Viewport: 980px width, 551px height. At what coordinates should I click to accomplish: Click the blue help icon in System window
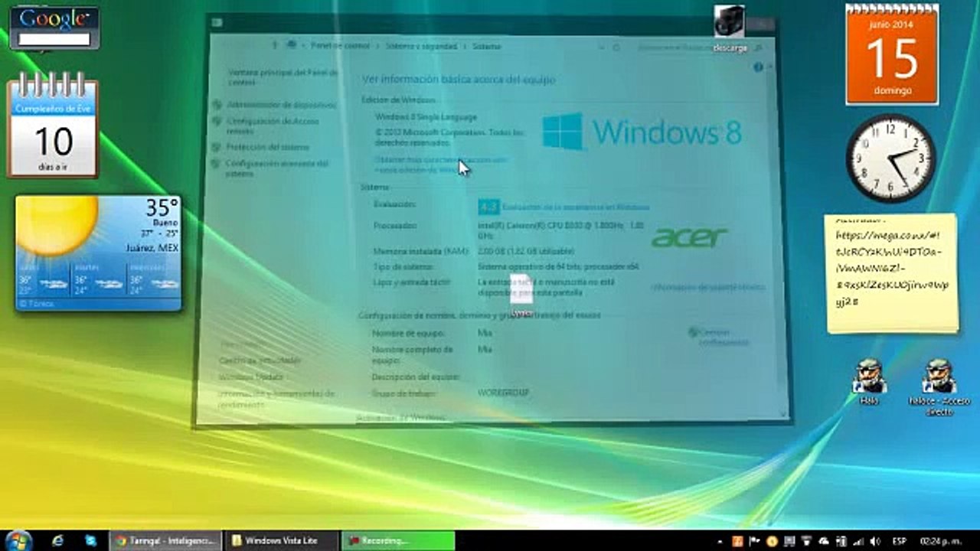[758, 67]
